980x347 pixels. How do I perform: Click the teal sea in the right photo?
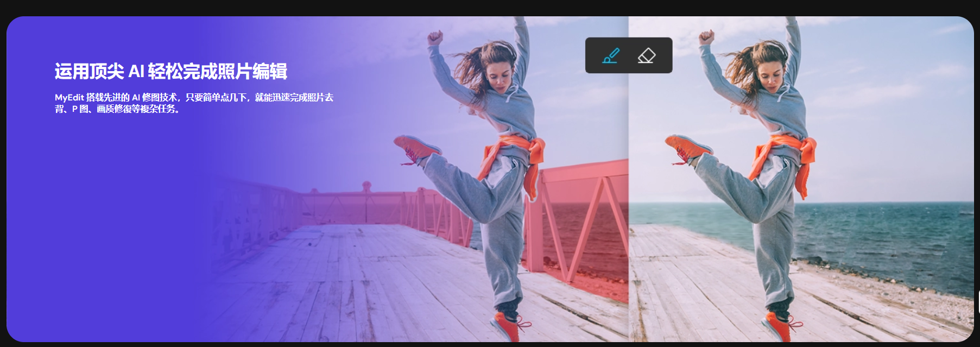pos(880,234)
